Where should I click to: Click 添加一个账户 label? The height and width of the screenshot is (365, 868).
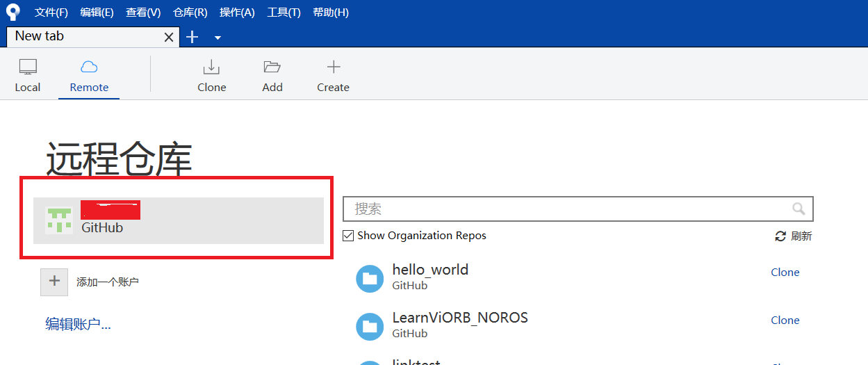[x=108, y=282]
